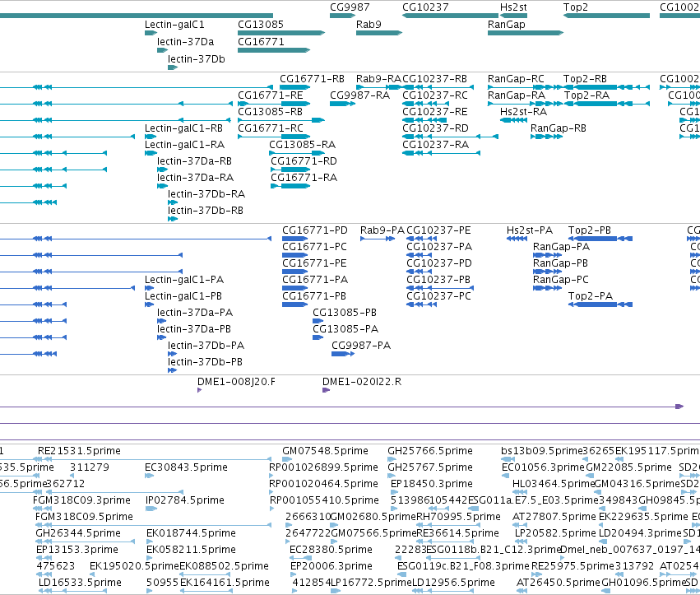The image size is (700, 595).
Task: Open the GH25766.5prime EST label
Action: click(430, 451)
